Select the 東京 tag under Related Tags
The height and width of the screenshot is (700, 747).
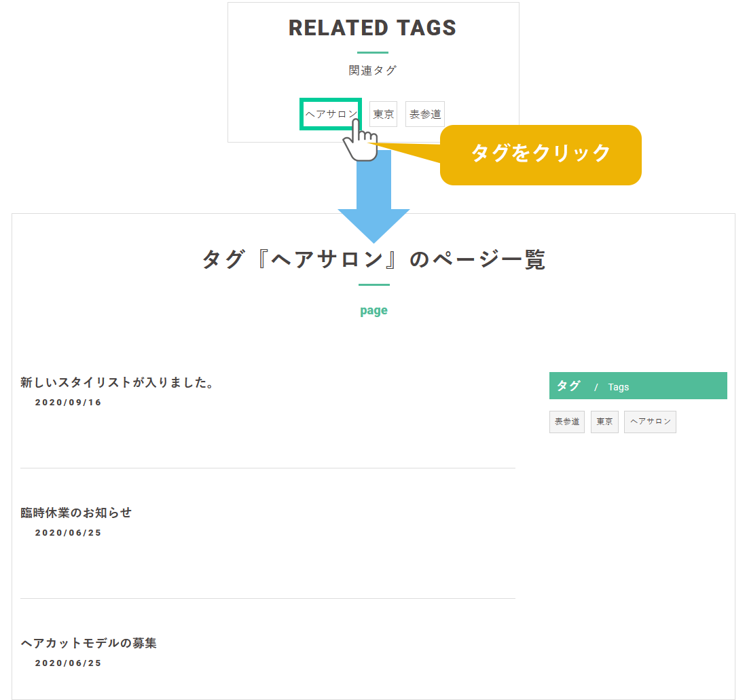[x=383, y=114]
